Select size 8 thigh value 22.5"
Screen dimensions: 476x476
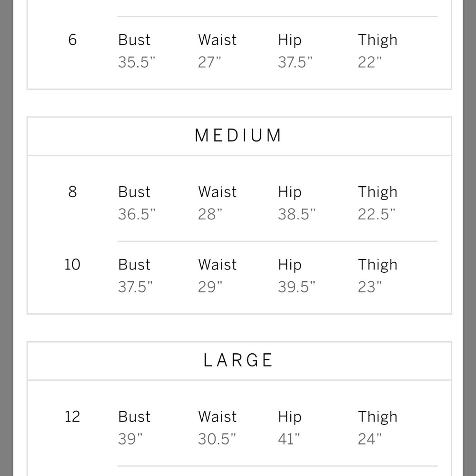[x=377, y=214]
